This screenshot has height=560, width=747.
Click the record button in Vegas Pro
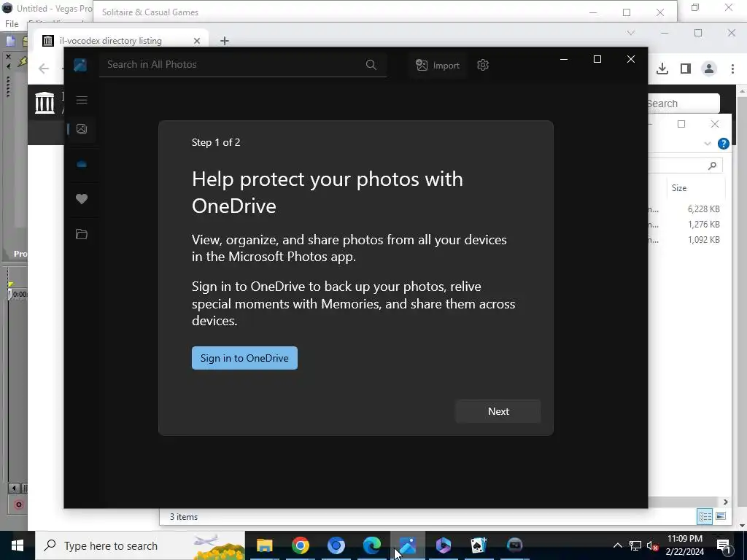click(x=18, y=505)
